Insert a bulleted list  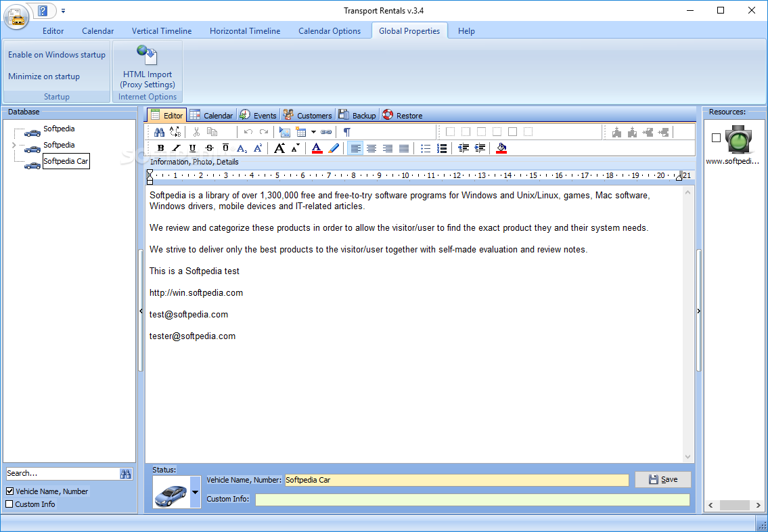pos(426,148)
